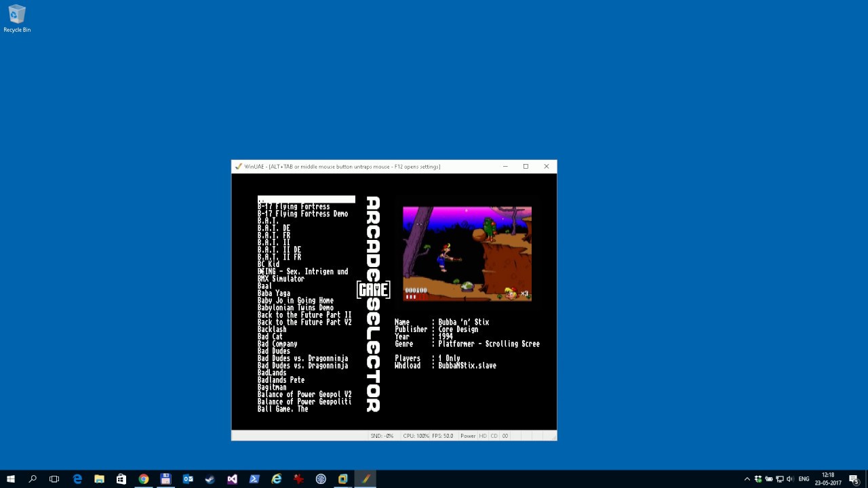The height and width of the screenshot is (488, 868).
Task: Open the VMware-style overlapping squares icon
Action: [343, 479]
